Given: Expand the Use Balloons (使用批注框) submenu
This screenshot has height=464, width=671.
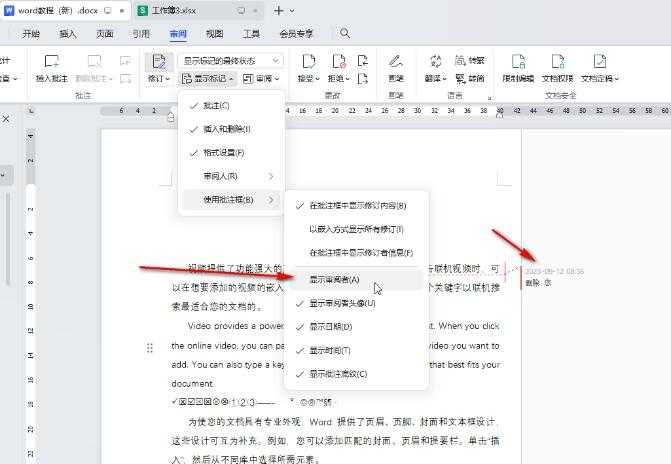Looking at the screenshot, I should tap(231, 199).
